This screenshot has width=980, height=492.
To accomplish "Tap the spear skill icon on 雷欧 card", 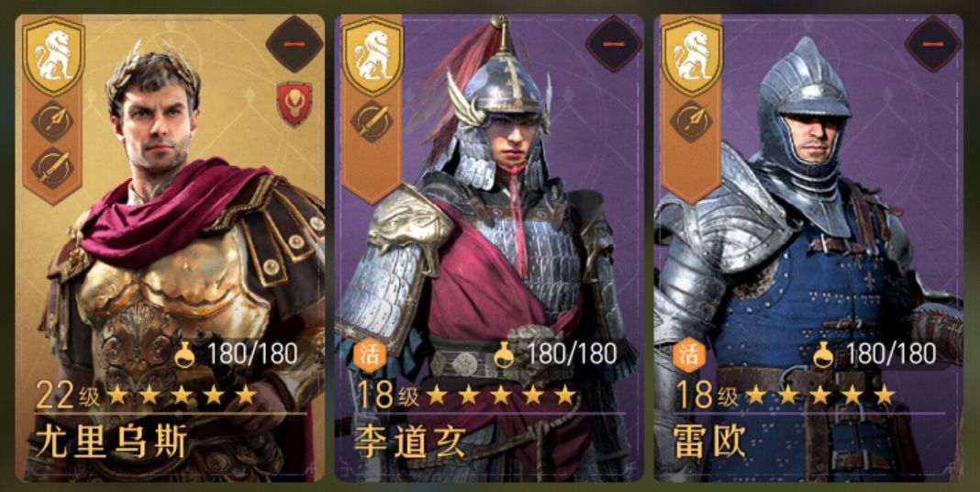I will (x=691, y=120).
